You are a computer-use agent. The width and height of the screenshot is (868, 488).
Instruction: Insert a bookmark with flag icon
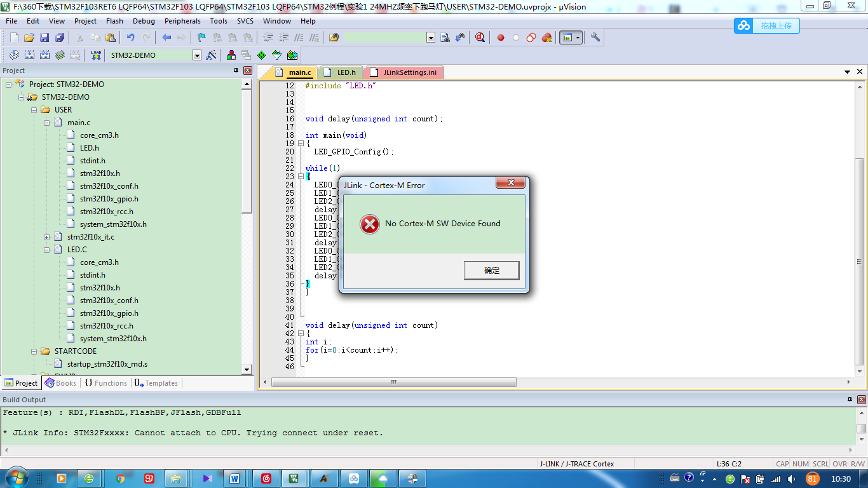(201, 37)
